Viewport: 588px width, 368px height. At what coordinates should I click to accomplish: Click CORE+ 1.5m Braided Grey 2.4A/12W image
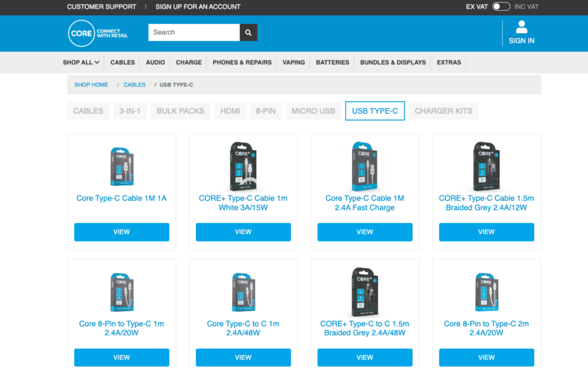click(x=486, y=166)
